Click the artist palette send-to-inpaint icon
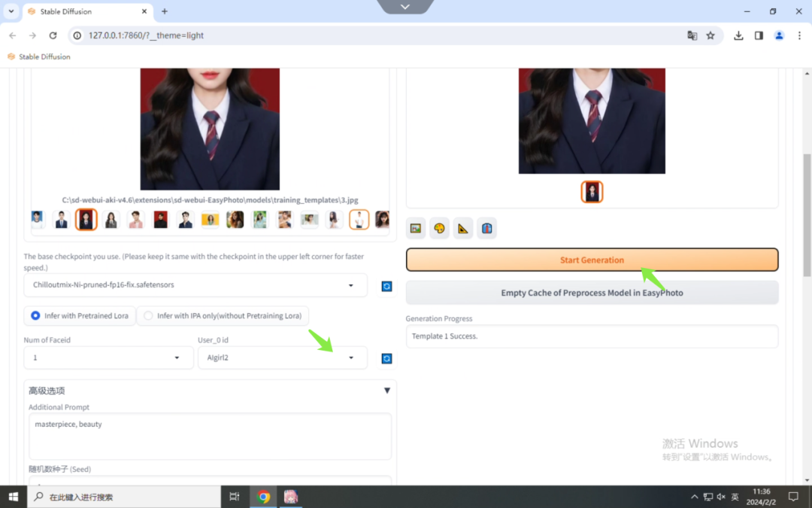812x508 pixels. click(439, 228)
